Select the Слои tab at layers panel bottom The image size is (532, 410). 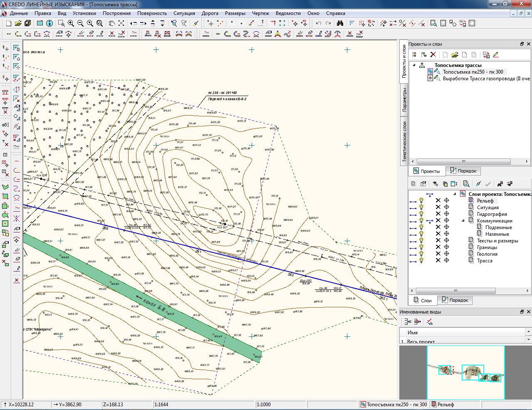(422, 300)
